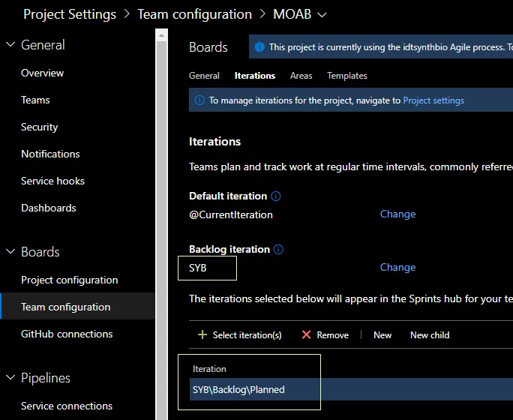Click the info icon in the Agile process banner
The width and height of the screenshot is (513, 420).
tap(259, 47)
